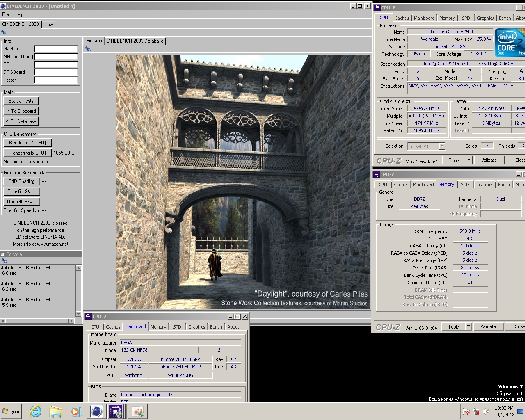525x420 pixels.
Task: Open the CINEBENCH 2003 Database tab
Action: tap(135, 41)
